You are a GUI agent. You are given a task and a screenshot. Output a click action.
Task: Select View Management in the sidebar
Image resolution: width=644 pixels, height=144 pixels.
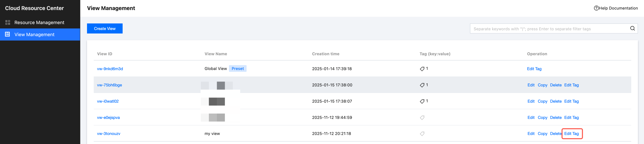(x=34, y=34)
